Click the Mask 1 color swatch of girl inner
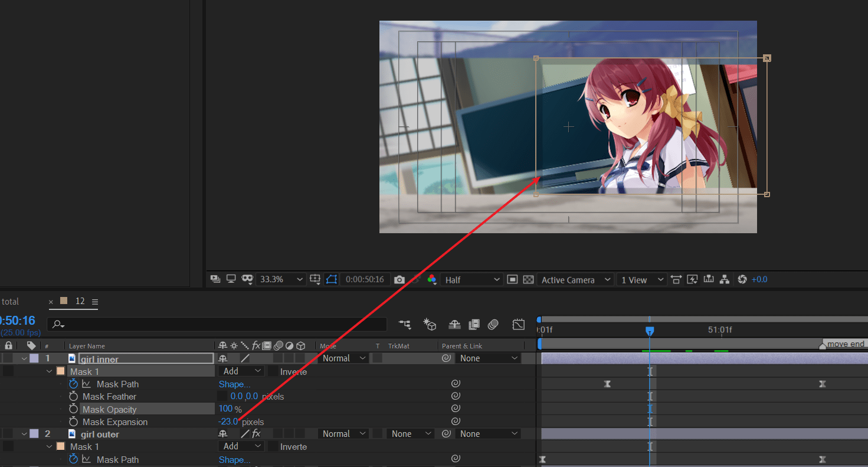Viewport: 868px width, 467px height. tap(60, 371)
